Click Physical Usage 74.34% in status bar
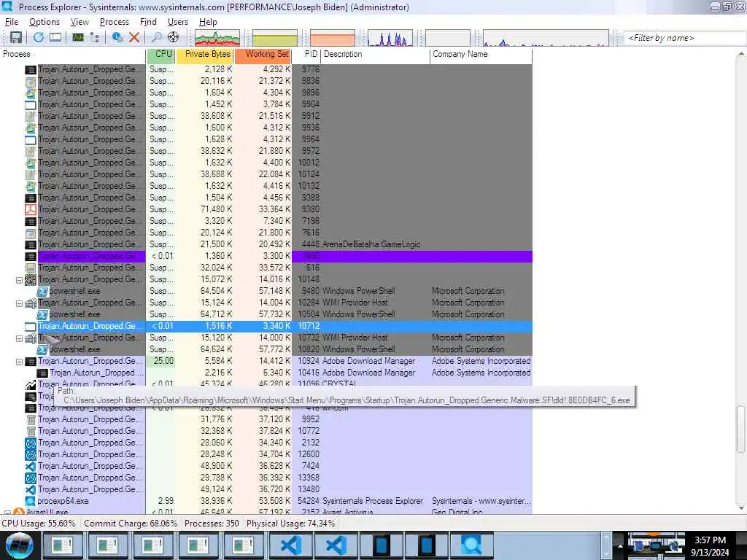This screenshot has height=560, width=747. 290,524
